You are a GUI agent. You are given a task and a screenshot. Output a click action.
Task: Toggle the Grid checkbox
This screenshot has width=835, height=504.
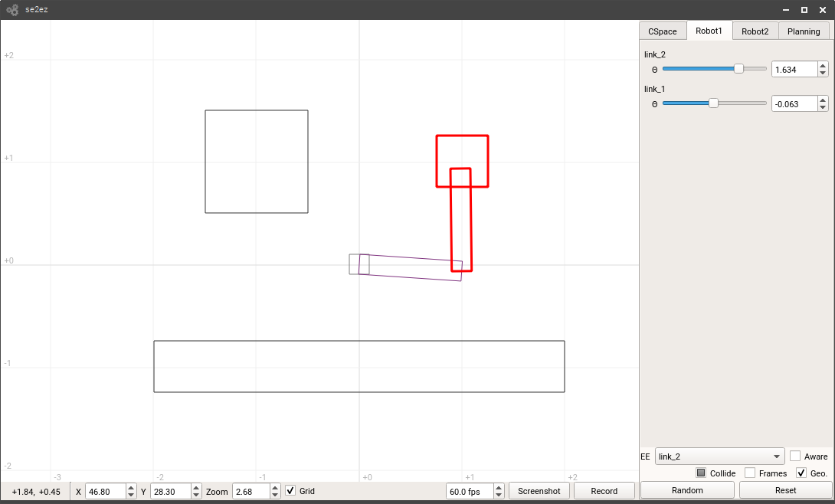[290, 491]
